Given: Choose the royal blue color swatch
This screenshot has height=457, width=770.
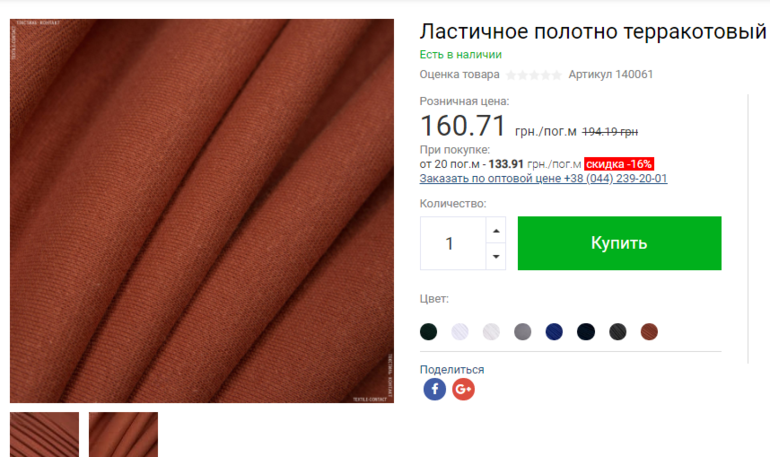Looking at the screenshot, I should click(x=554, y=332).
